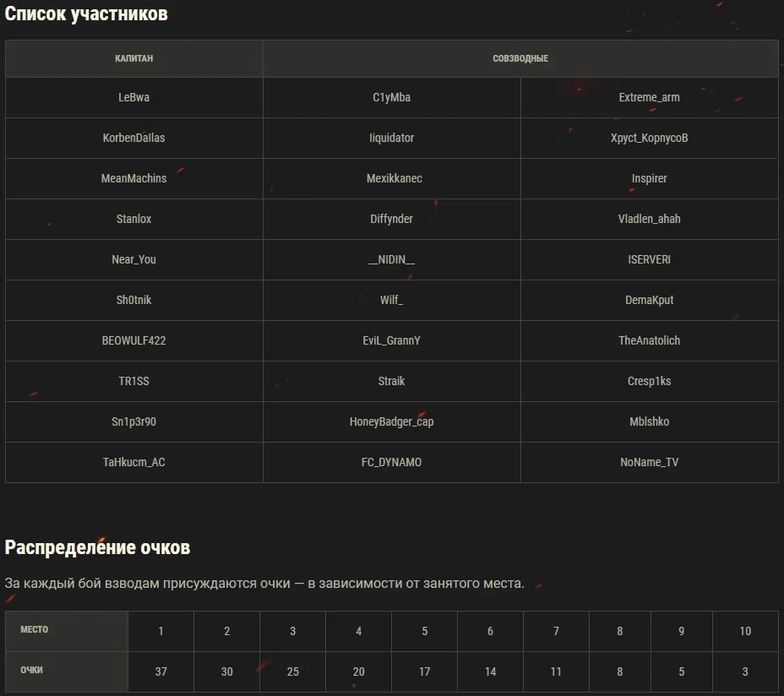Select NoName_TV in the last row
Viewport: 784px width, 696px height.
click(649, 462)
